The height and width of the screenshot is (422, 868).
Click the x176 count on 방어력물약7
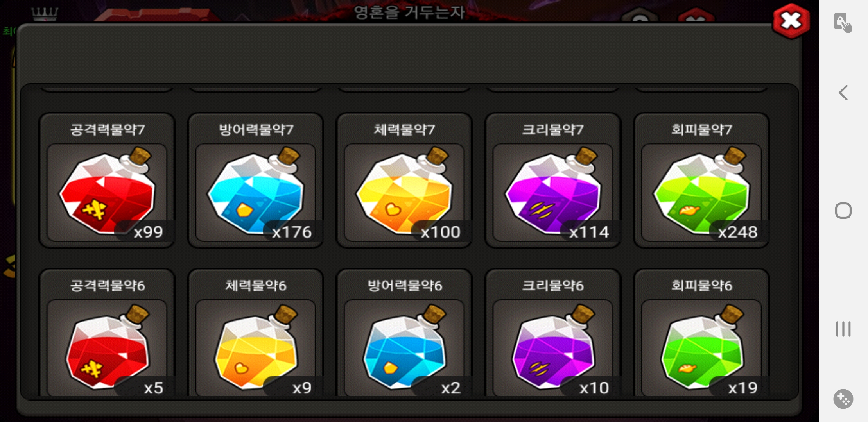coord(292,232)
